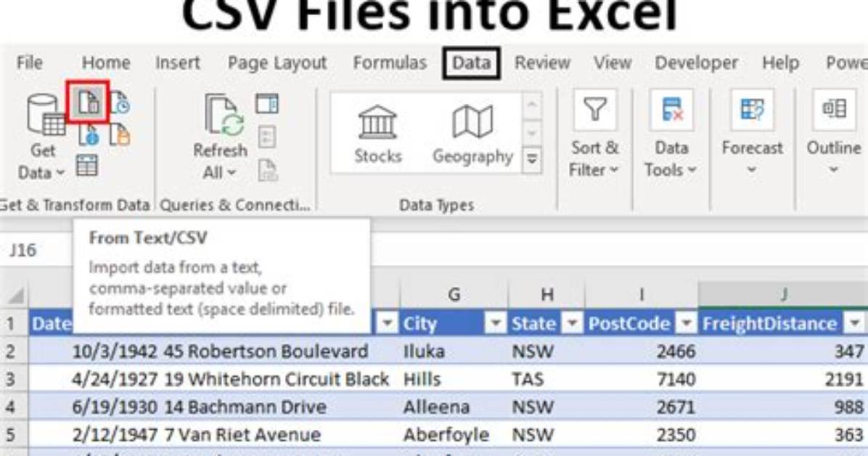
Task: Click the Recent Sources icon
Action: tap(120, 102)
